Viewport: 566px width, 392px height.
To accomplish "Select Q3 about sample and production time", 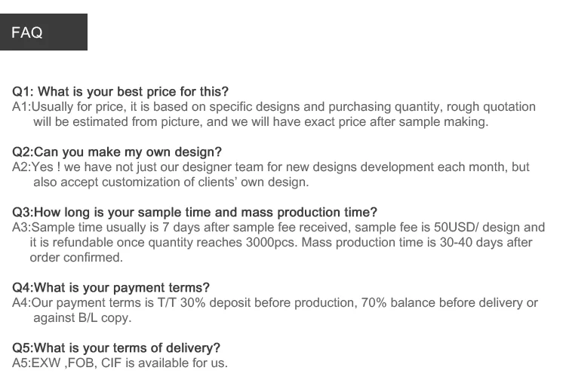I will point(195,213).
